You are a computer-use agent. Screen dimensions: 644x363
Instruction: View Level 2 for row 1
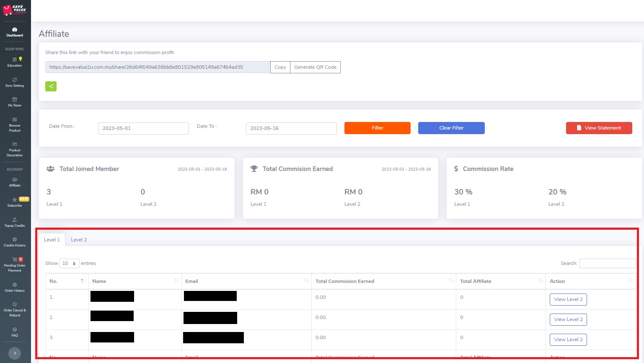pyautogui.click(x=568, y=299)
